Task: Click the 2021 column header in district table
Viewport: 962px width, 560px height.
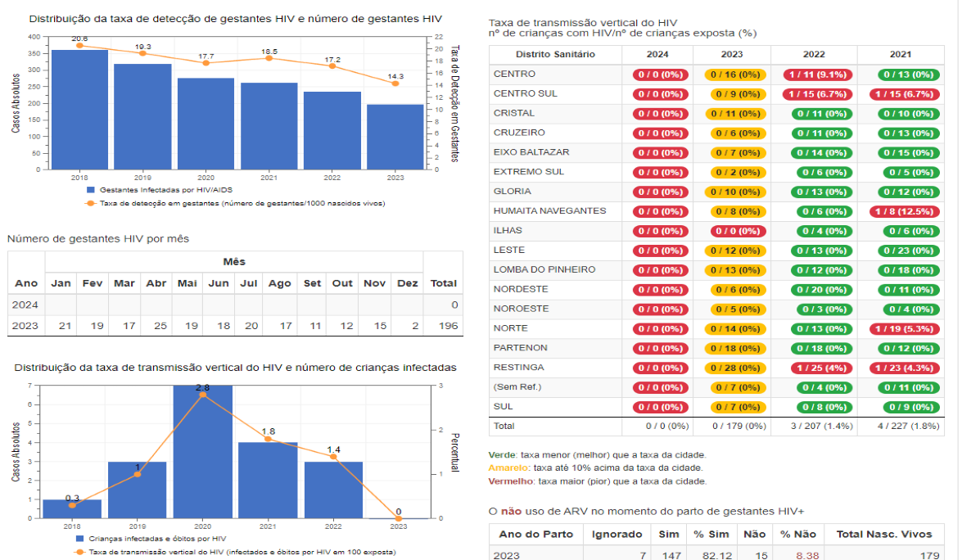Action: pos(901,54)
